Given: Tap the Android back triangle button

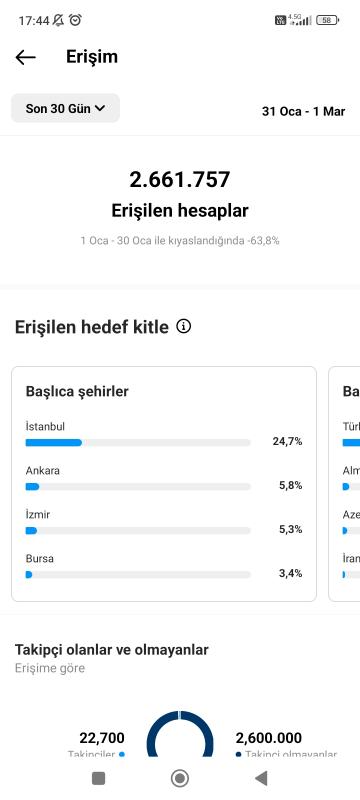Looking at the screenshot, I should tap(261, 778).
